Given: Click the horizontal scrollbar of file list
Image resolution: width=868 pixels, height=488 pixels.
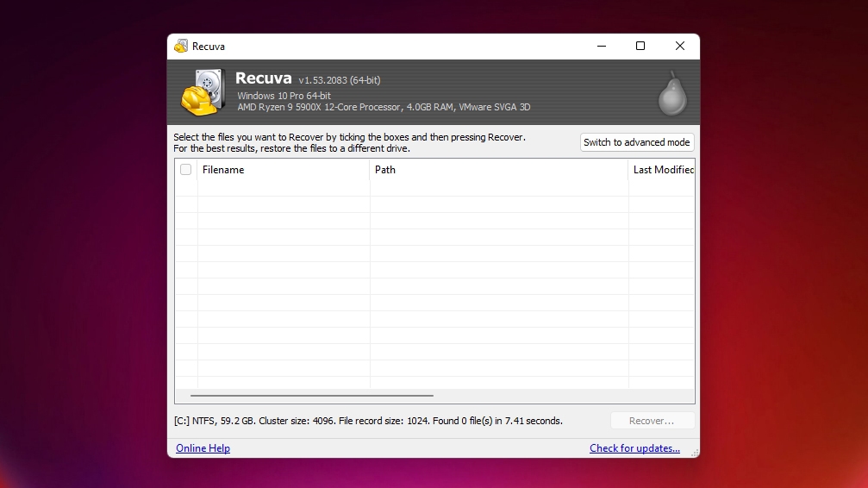Looking at the screenshot, I should click(312, 396).
